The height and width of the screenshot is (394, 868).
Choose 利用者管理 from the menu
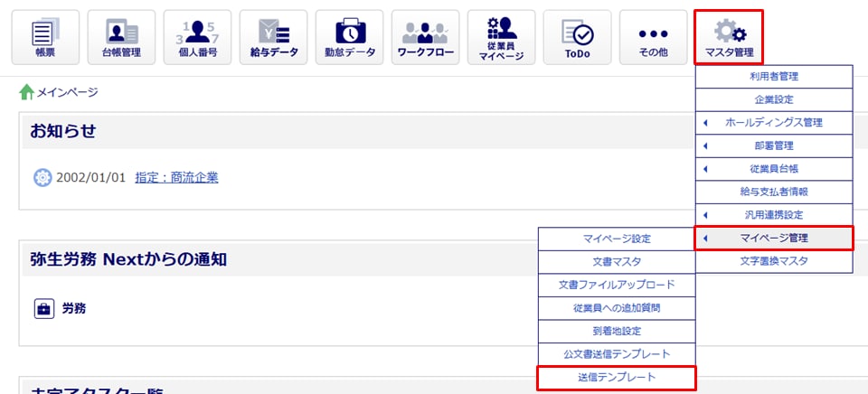pos(774,76)
